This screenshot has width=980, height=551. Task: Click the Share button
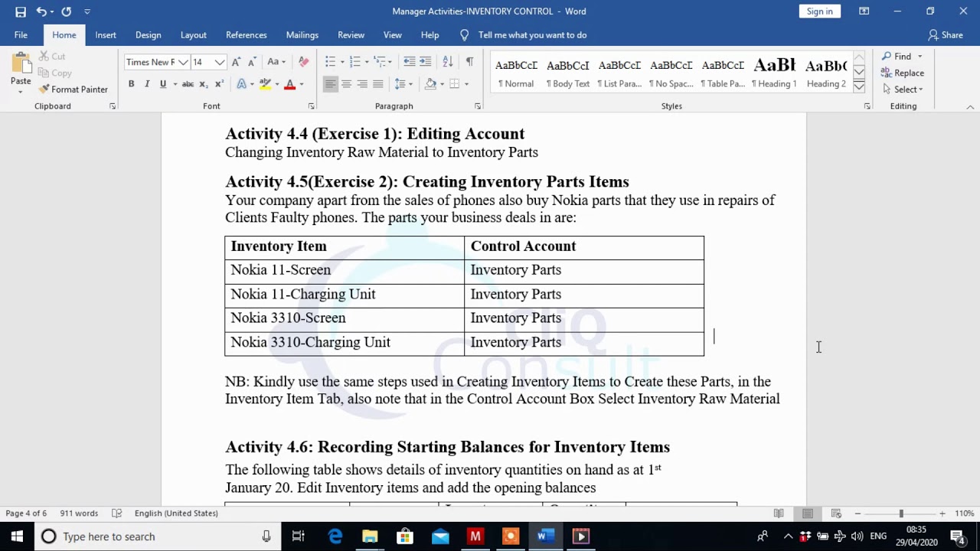[946, 35]
